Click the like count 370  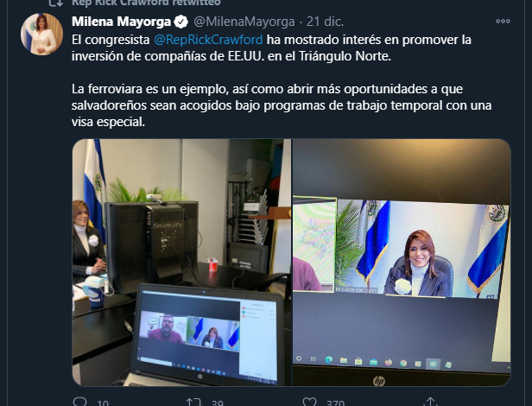pos(335,403)
